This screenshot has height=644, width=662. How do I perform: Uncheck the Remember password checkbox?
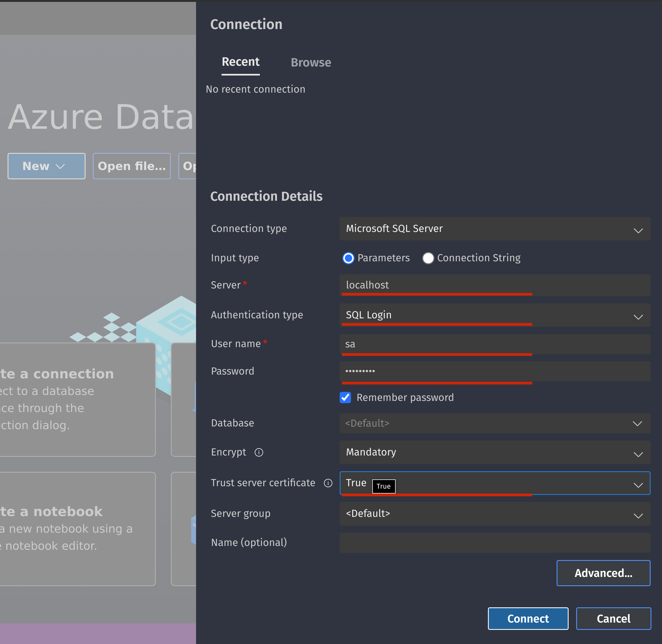[x=345, y=397]
